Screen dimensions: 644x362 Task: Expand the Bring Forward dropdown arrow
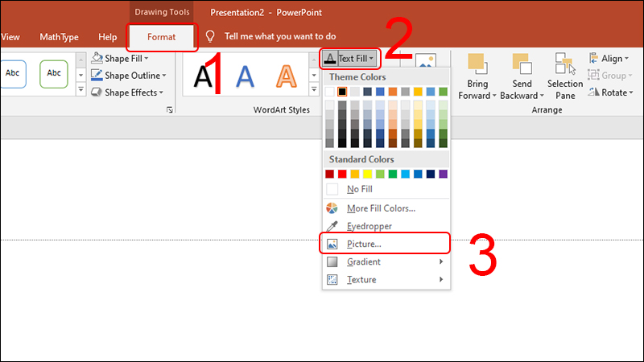(494, 96)
